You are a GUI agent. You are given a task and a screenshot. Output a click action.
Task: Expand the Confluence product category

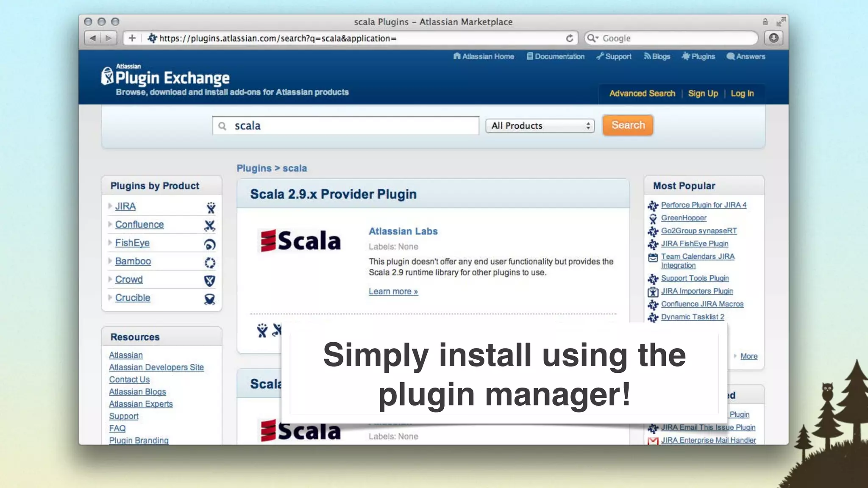click(110, 224)
